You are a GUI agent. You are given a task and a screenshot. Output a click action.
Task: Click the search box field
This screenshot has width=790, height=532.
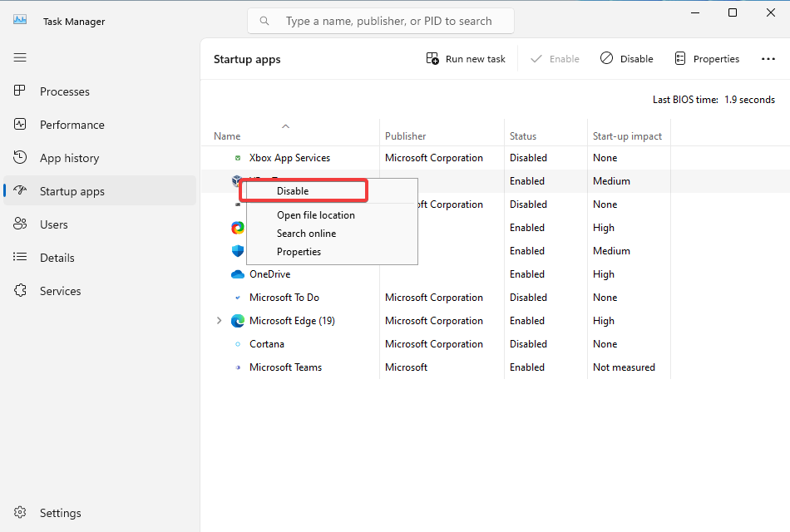click(388, 21)
